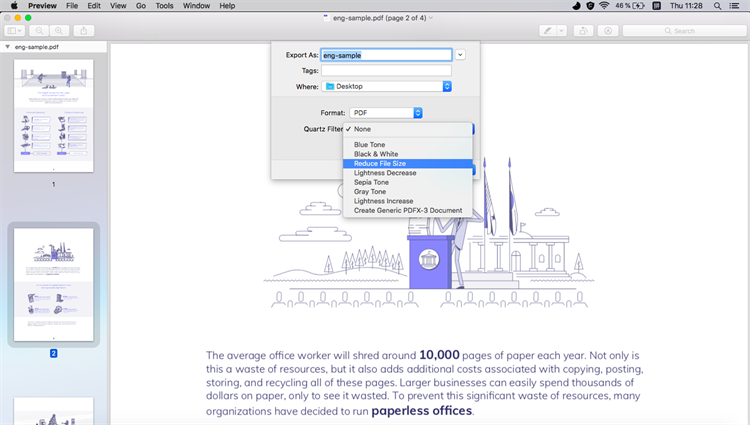Open the highlight color dropdown arrow
Screen dimensions: 750x425
[x=562, y=31]
